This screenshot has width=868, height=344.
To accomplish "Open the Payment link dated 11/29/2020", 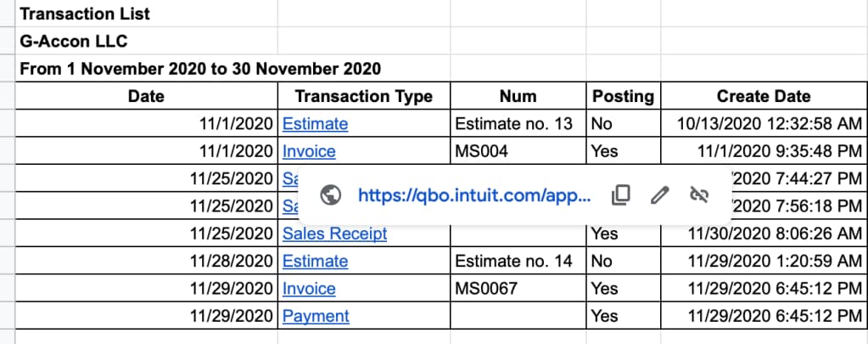I will click(316, 316).
